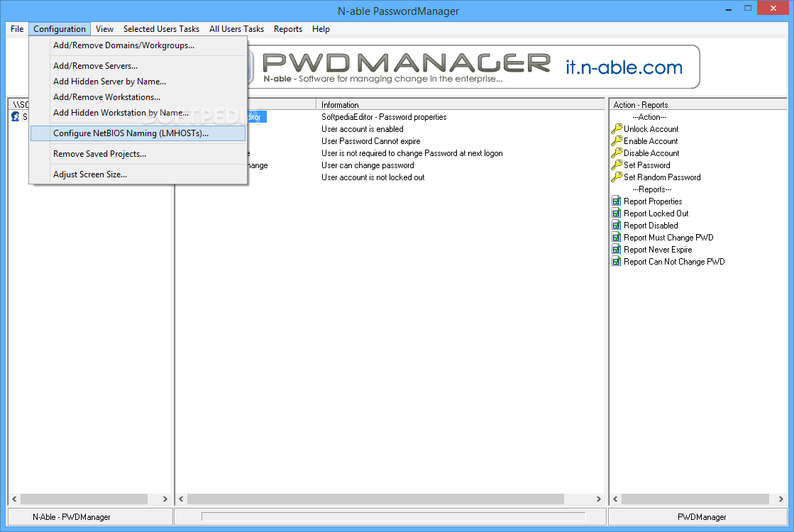Viewport: 794px width, 532px height.
Task: Click the status bar progress bar
Action: click(x=394, y=517)
